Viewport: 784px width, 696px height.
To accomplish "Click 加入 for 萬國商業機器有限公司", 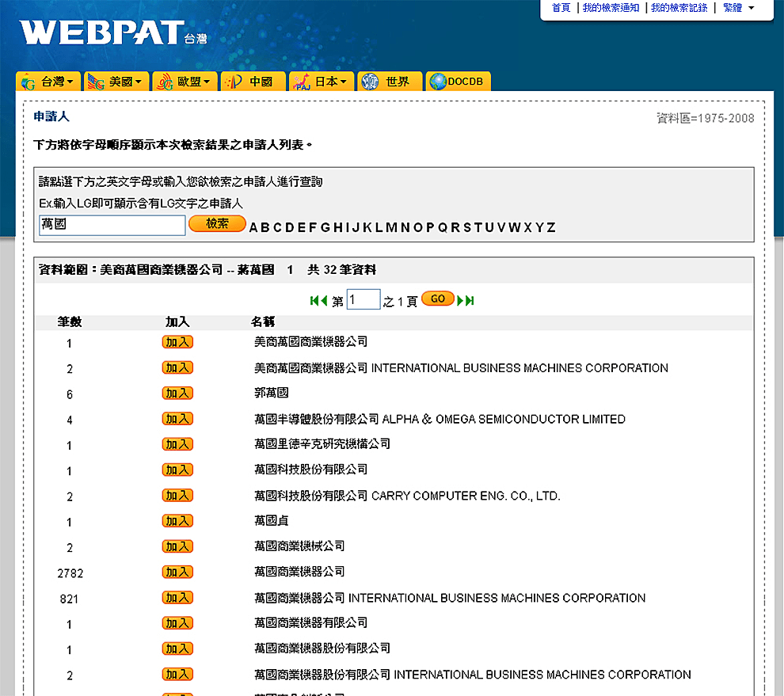I will click(x=177, y=623).
